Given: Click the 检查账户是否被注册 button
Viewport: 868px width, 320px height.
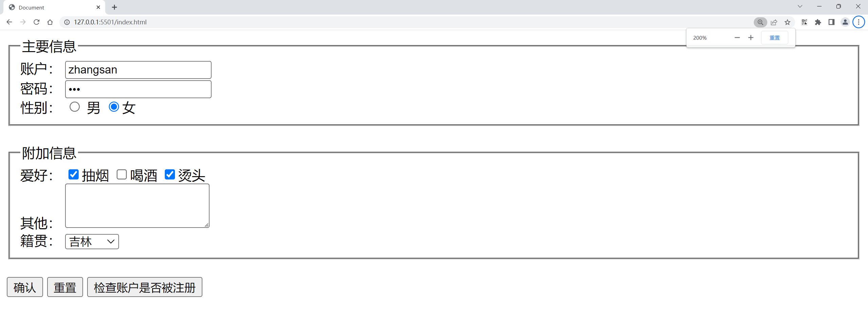Looking at the screenshot, I should 145,287.
